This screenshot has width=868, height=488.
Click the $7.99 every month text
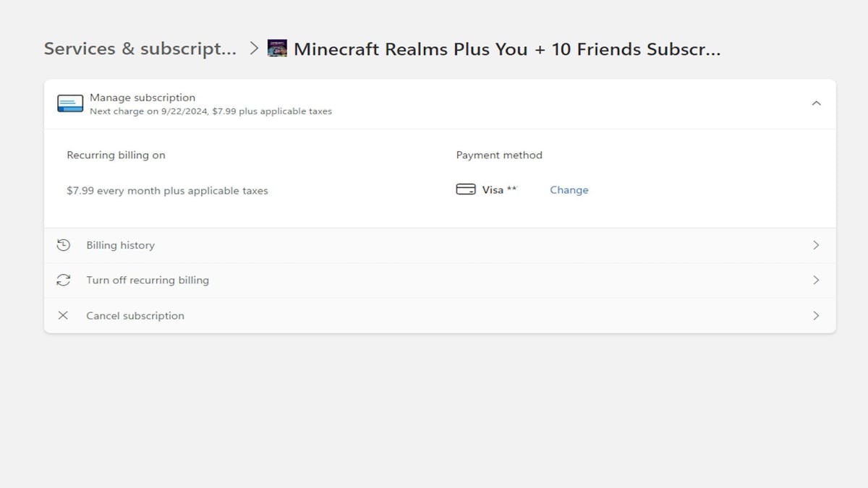point(167,191)
